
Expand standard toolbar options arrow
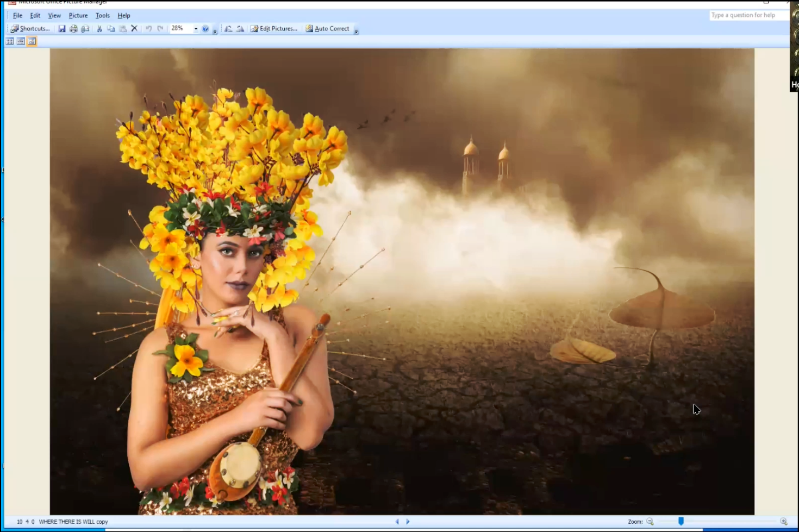[215, 31]
